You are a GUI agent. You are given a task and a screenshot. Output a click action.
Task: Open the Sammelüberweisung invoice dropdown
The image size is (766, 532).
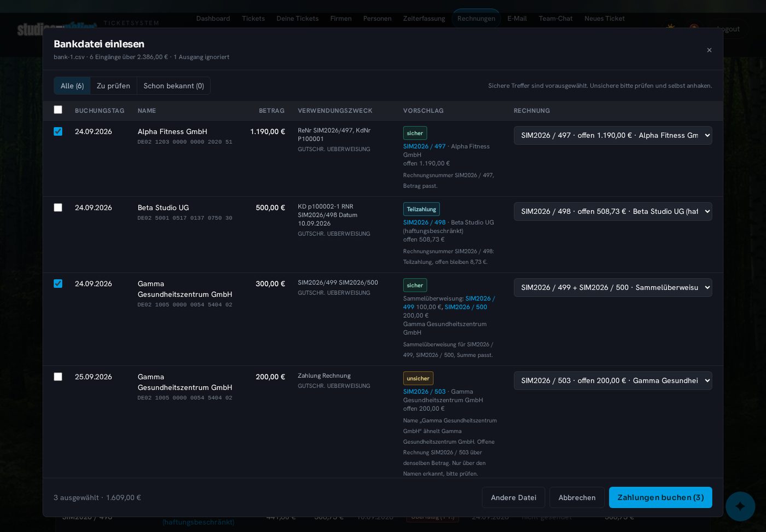pos(613,287)
